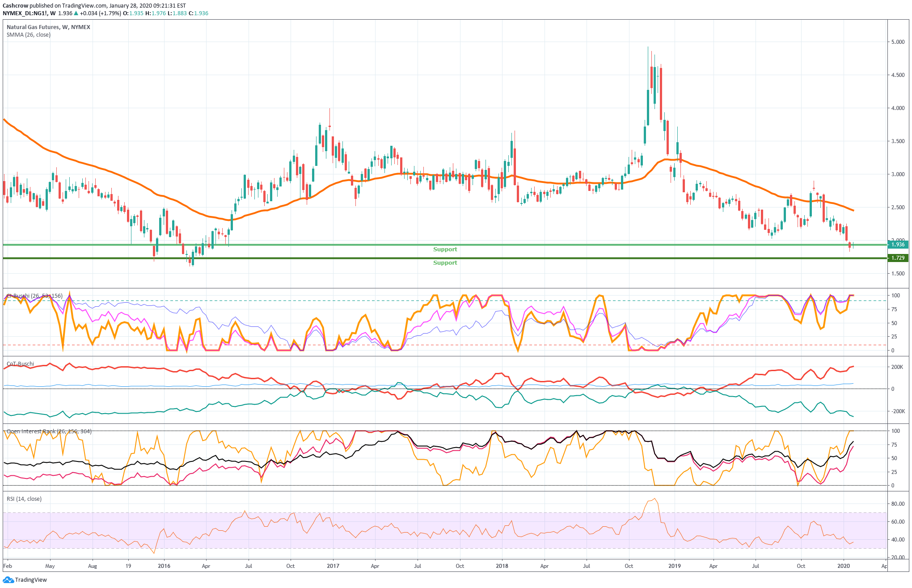The height and width of the screenshot is (588, 912).
Task: Click the 2018 label on the time axis
Action: point(502,566)
